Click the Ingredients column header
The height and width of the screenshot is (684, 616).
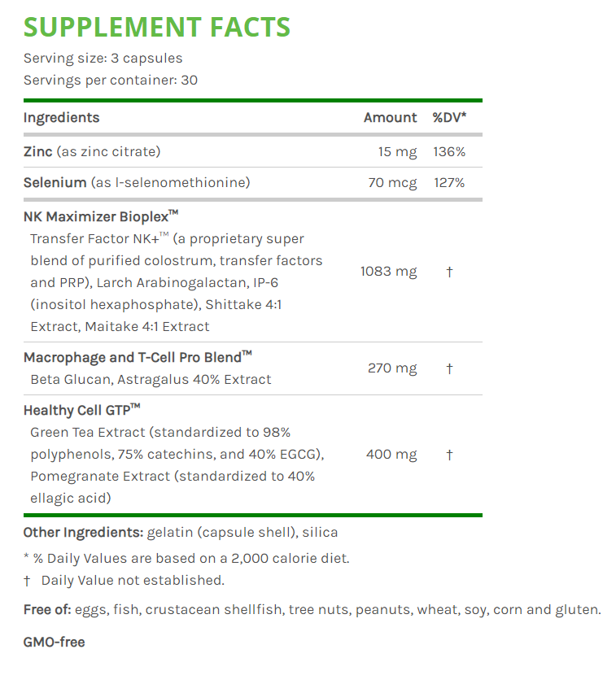(61, 118)
